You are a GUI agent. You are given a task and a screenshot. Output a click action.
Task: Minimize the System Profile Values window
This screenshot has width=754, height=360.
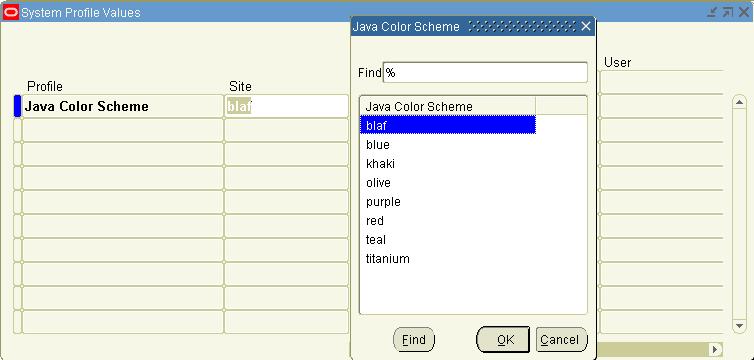[712, 12]
